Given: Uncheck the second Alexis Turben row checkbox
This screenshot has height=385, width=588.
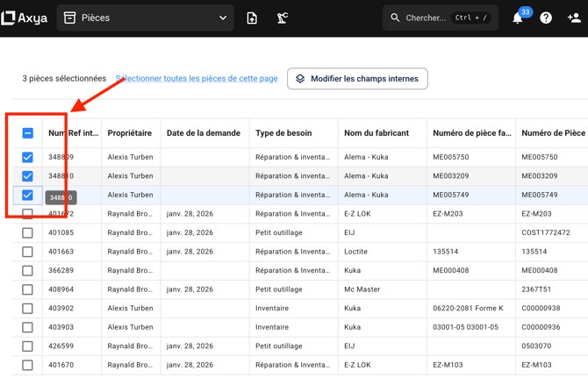Looking at the screenshot, I should coord(28,176).
